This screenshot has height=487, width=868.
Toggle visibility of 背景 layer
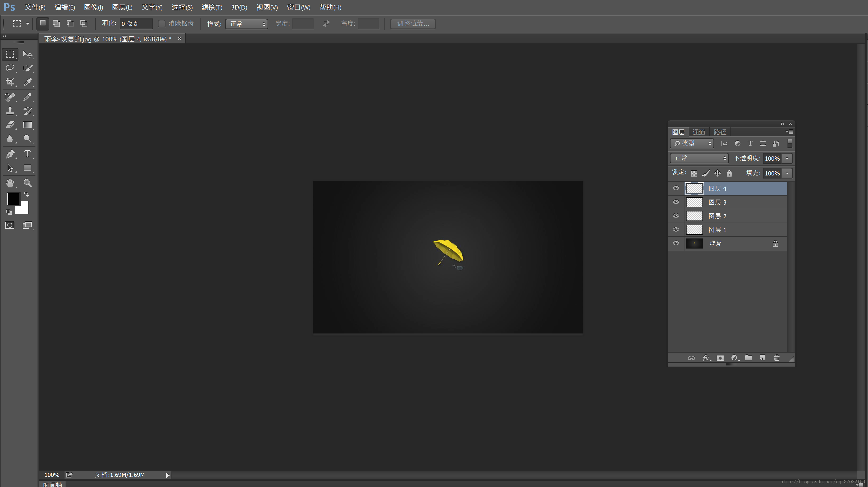coord(676,243)
